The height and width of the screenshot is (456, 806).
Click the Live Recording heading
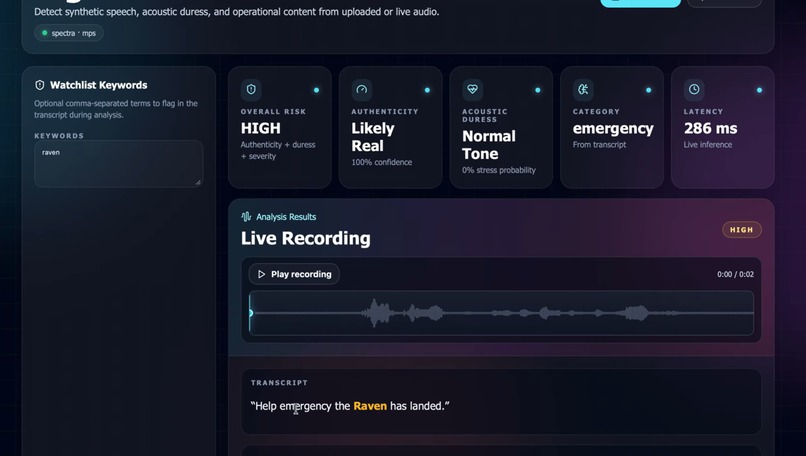pos(305,239)
